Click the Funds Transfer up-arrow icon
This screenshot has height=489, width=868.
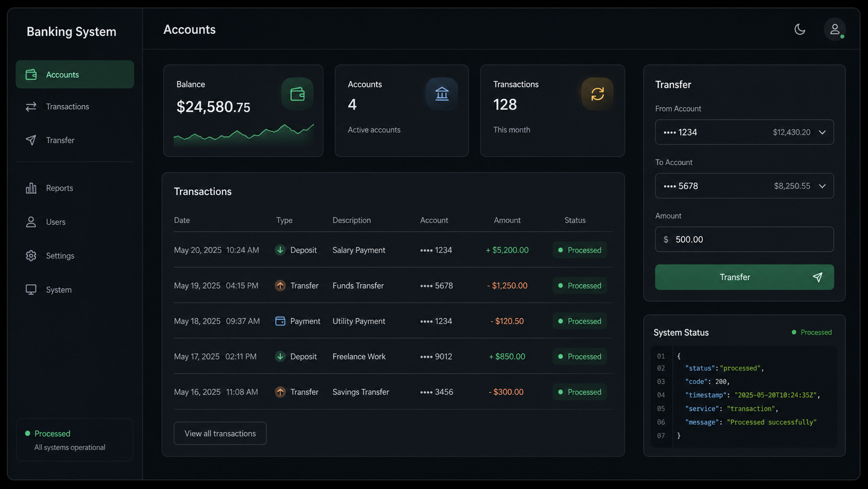[x=280, y=285]
